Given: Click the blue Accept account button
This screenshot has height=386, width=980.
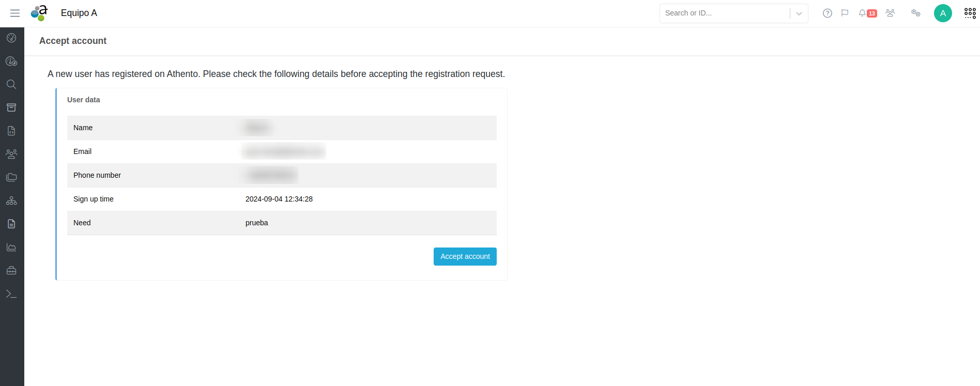Looking at the screenshot, I should tap(465, 256).
